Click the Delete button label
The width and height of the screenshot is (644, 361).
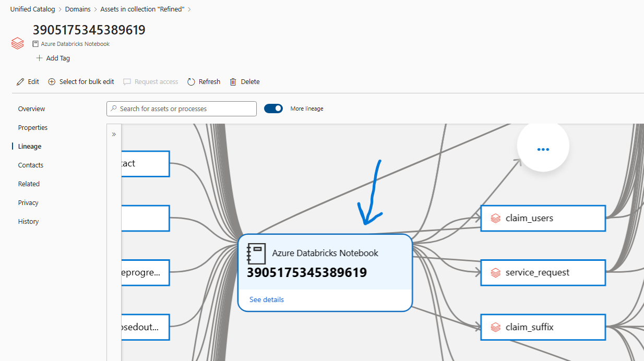[x=250, y=82]
